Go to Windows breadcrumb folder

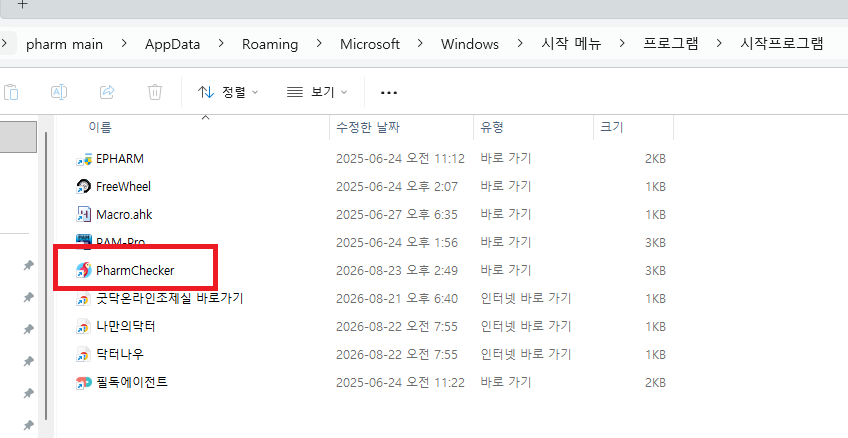pyautogui.click(x=469, y=44)
